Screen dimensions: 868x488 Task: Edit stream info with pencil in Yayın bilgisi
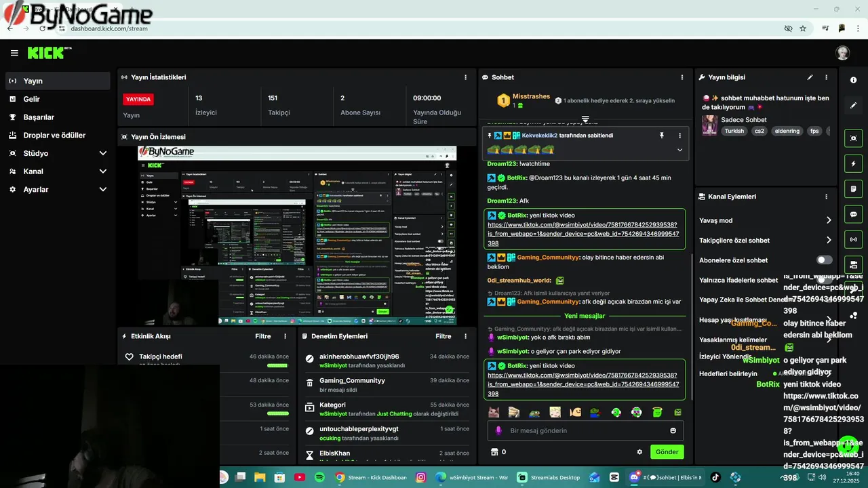pos(810,77)
